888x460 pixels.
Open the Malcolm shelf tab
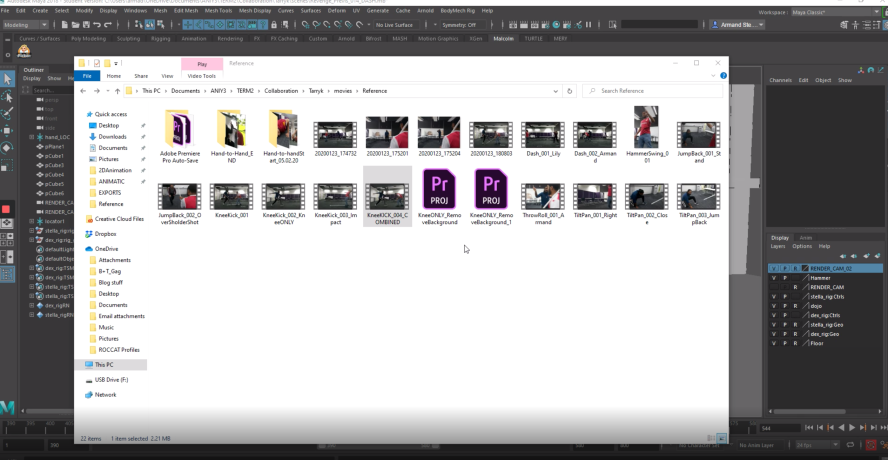[503, 38]
